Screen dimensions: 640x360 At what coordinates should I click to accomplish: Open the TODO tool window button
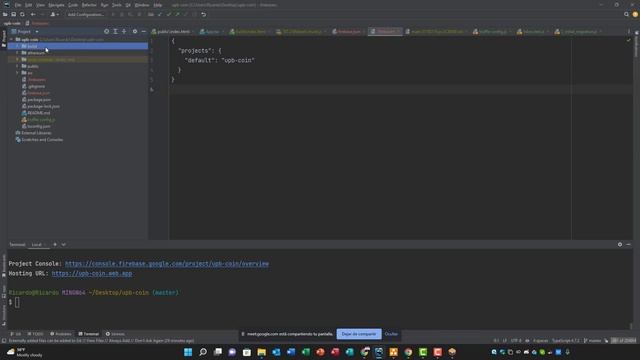coord(35,334)
